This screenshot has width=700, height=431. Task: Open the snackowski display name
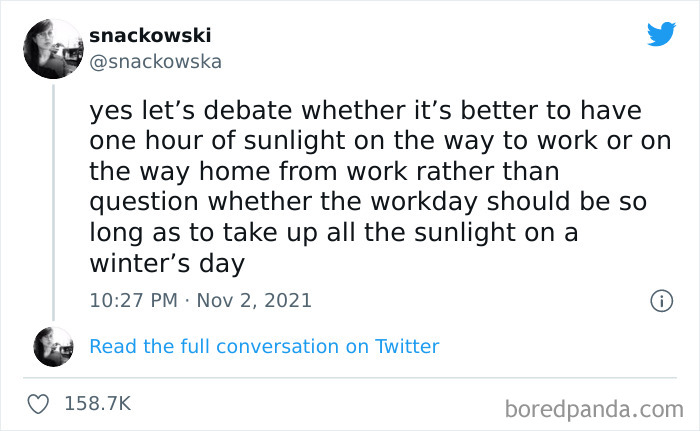tap(150, 36)
